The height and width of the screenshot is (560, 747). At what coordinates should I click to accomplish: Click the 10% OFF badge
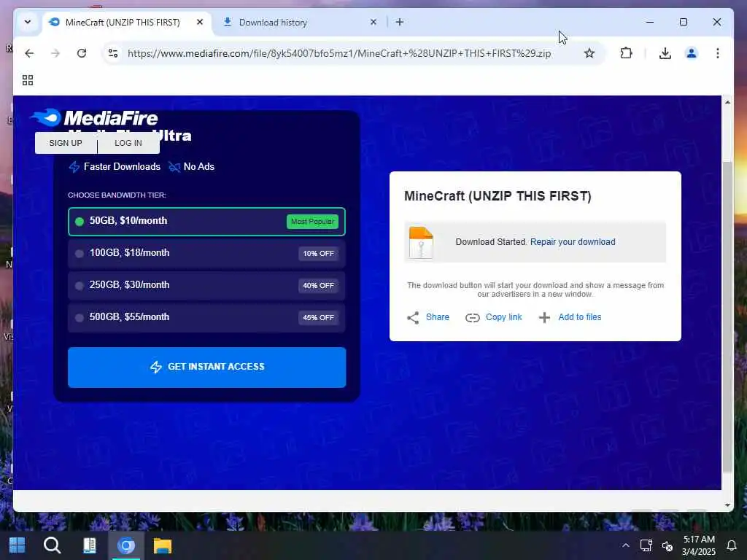click(318, 254)
